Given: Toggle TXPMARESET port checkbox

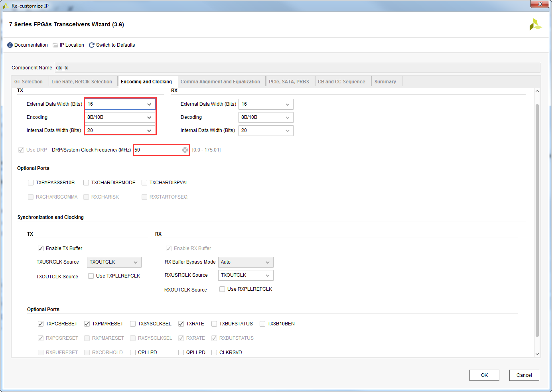Looking at the screenshot, I should point(87,324).
